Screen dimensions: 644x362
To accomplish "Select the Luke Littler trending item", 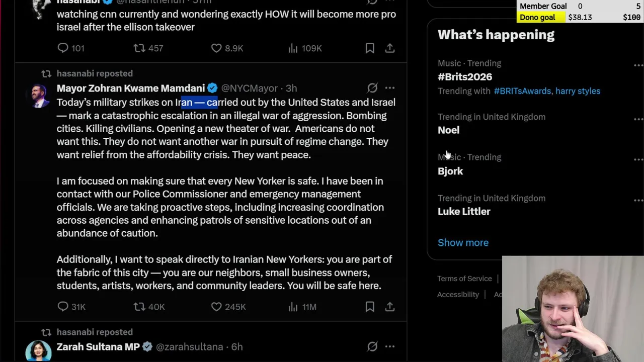I will (x=464, y=212).
